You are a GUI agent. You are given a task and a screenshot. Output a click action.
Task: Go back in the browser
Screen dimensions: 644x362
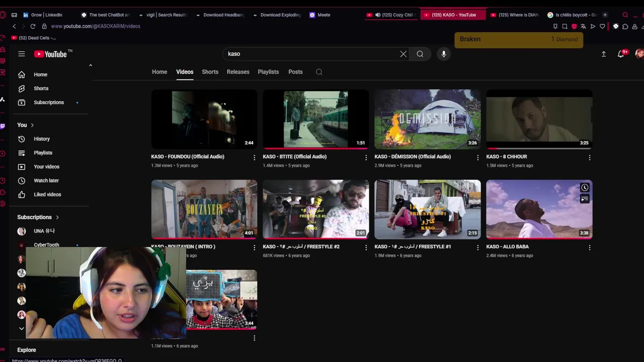[x=14, y=26]
